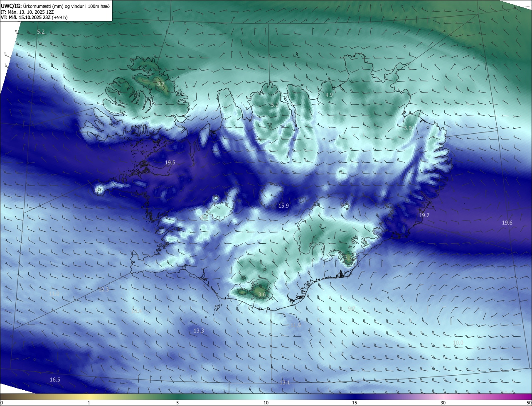Click the 30 tick on the color legend
Image resolution: width=532 pixels, height=406 pixels.
(x=443, y=403)
